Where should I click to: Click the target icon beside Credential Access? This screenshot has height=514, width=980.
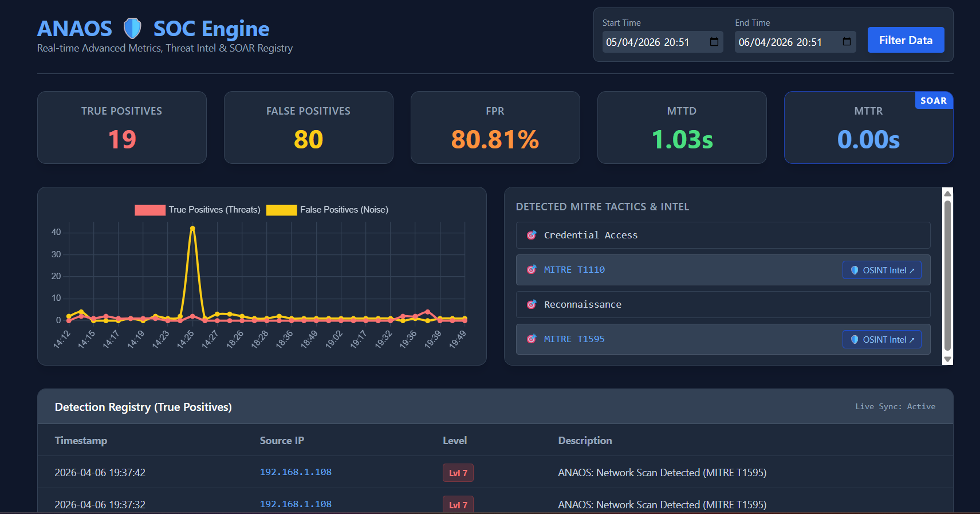point(532,235)
